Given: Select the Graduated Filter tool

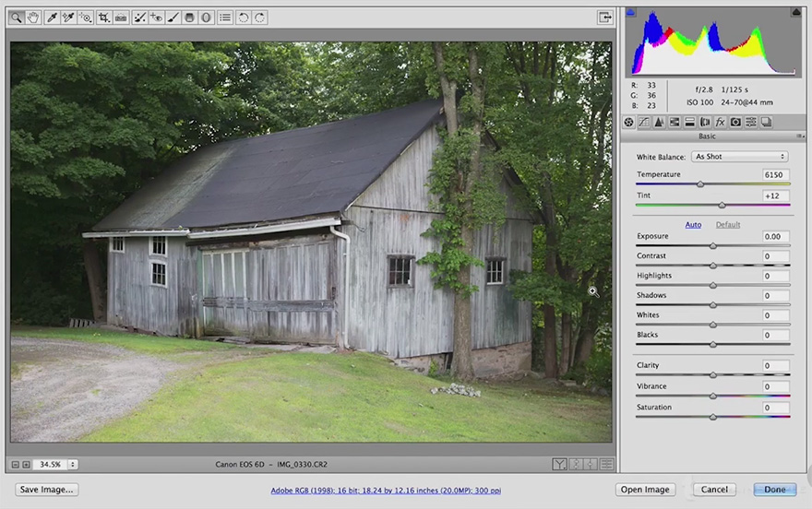Looking at the screenshot, I should pos(189,18).
